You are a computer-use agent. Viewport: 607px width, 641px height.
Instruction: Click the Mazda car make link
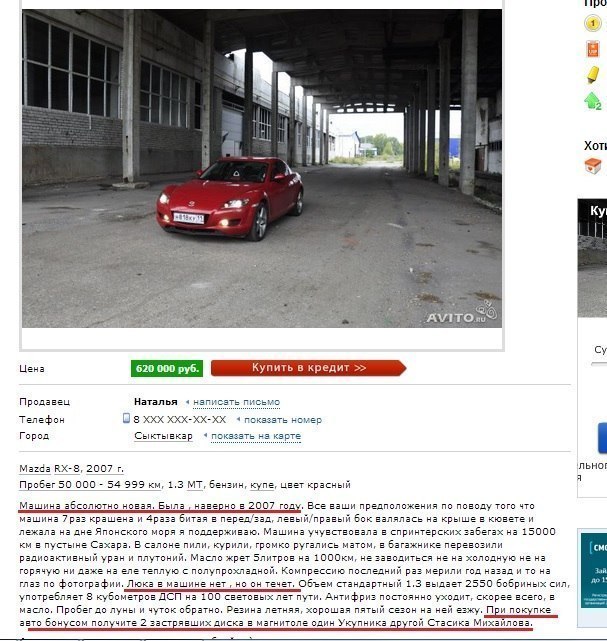(x=35, y=468)
